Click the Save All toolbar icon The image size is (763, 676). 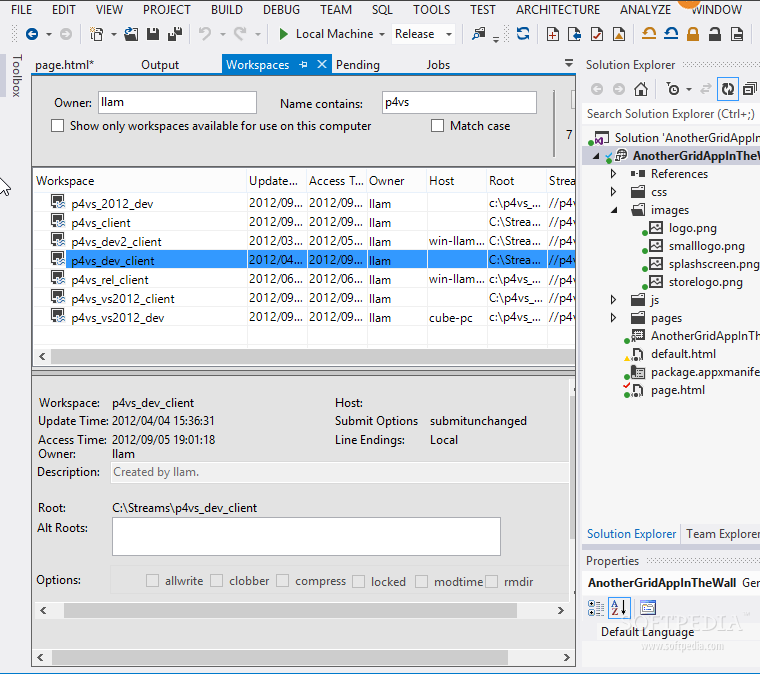coord(176,34)
